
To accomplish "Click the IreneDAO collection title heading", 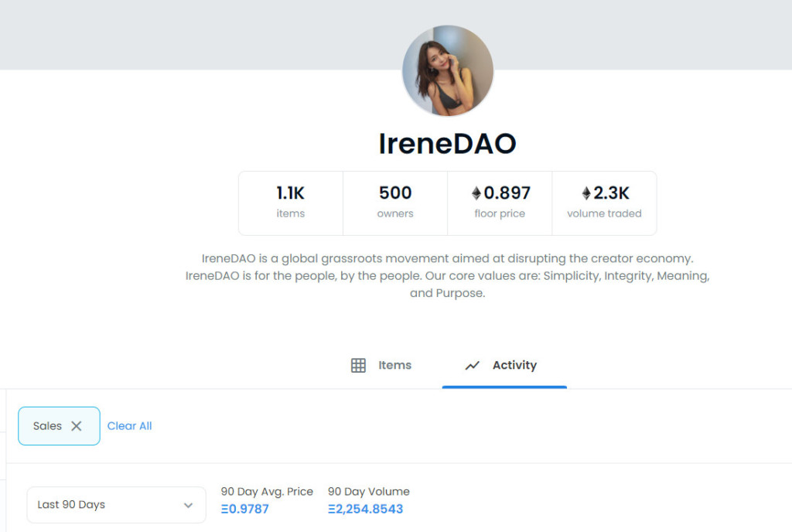I will click(x=447, y=144).
